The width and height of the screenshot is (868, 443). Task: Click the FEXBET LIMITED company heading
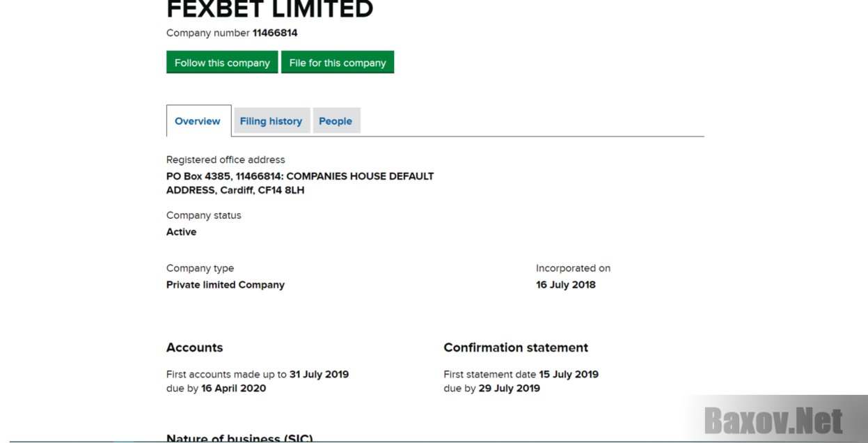(270, 10)
